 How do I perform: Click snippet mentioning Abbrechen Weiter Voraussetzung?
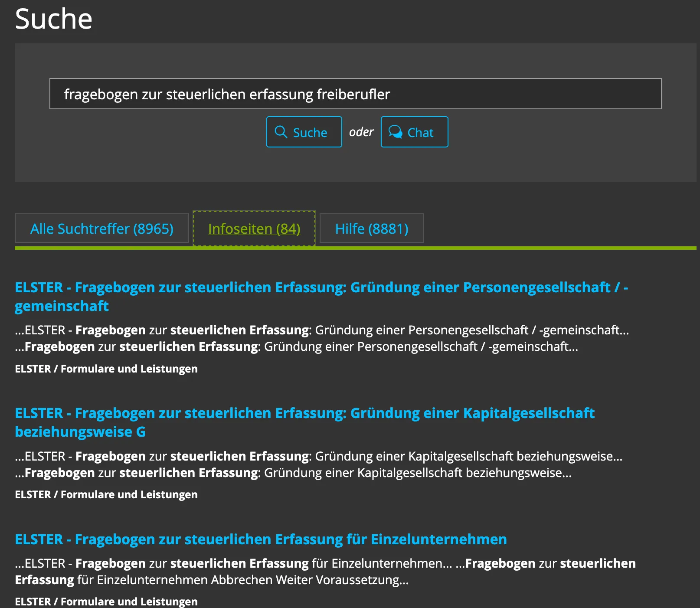pyautogui.click(x=325, y=572)
